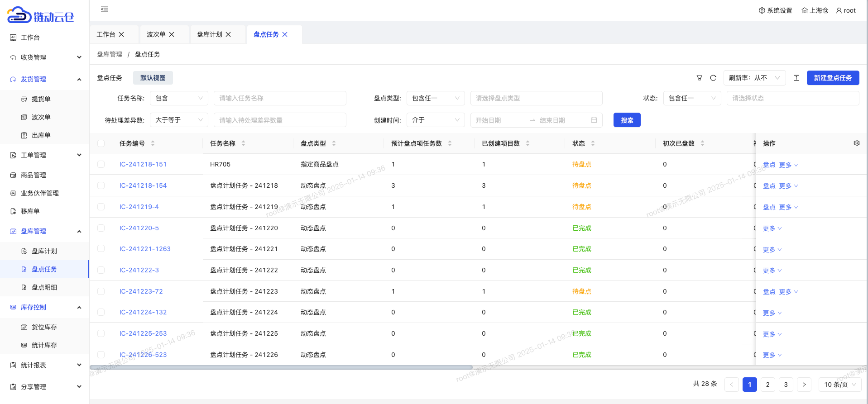Click the row height density icon
The width and height of the screenshot is (868, 404).
coord(796,78)
